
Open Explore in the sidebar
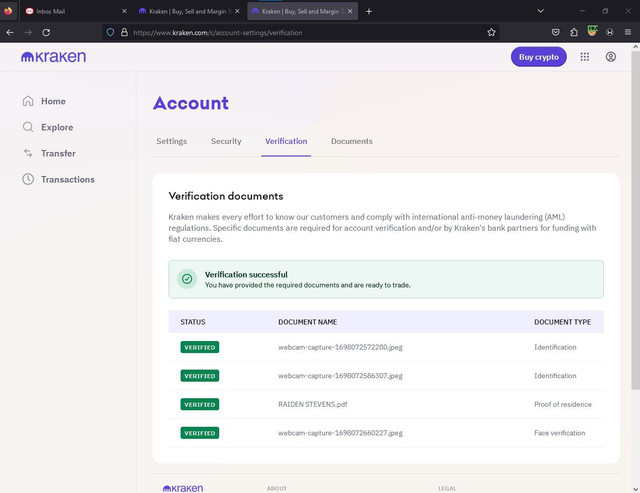pos(57,127)
